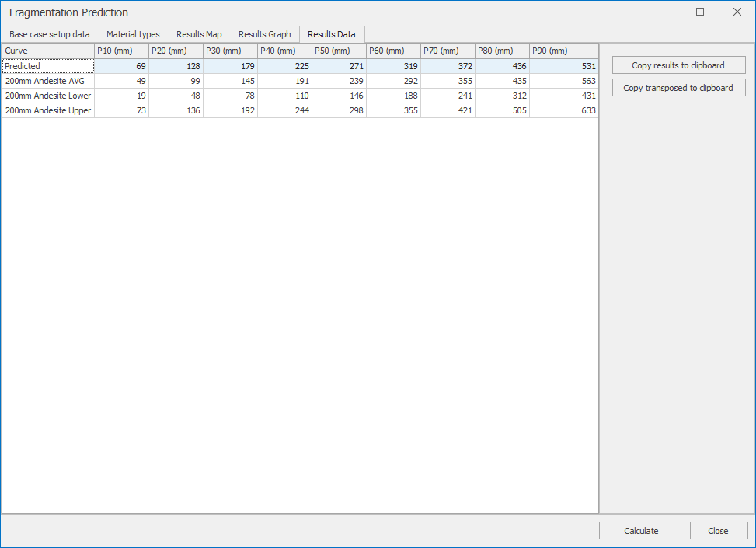756x548 pixels.
Task: Switch to the Results Graph tab
Action: [265, 34]
